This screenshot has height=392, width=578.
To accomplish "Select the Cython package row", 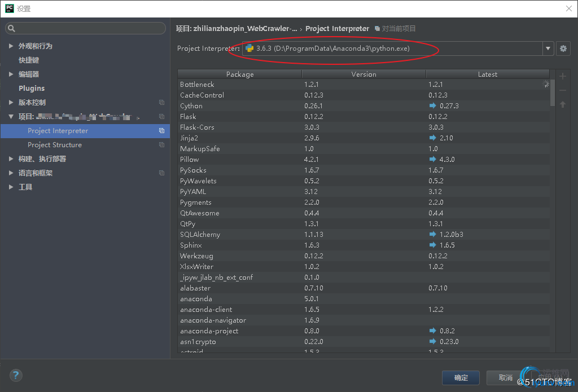I will (x=364, y=105).
